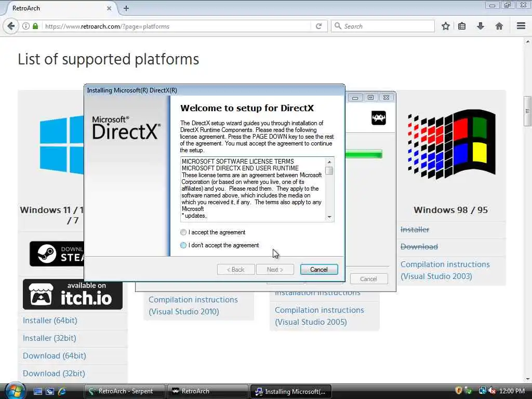Open the Download (64bit) link
This screenshot has width=532, height=399.
pyautogui.click(x=54, y=356)
